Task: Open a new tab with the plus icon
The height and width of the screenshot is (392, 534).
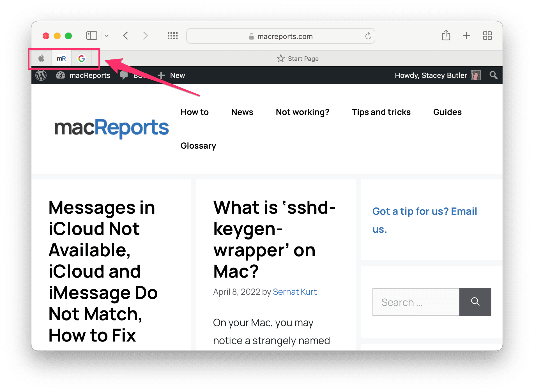Action: point(466,36)
